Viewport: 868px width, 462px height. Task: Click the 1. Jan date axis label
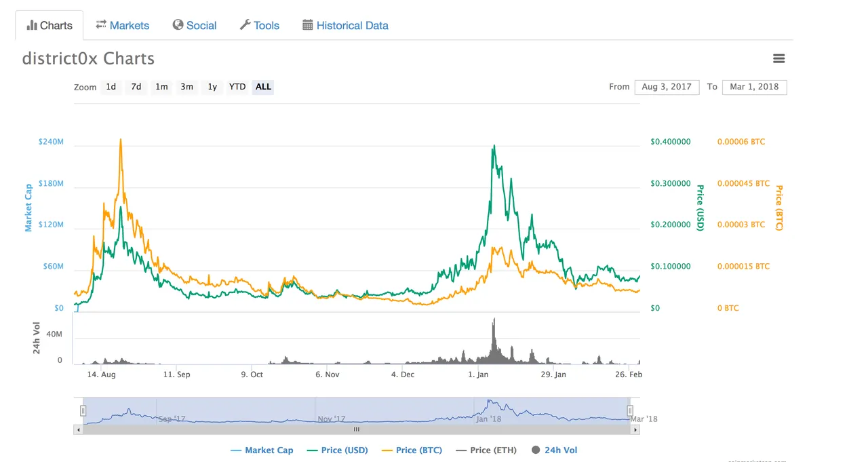(x=478, y=374)
